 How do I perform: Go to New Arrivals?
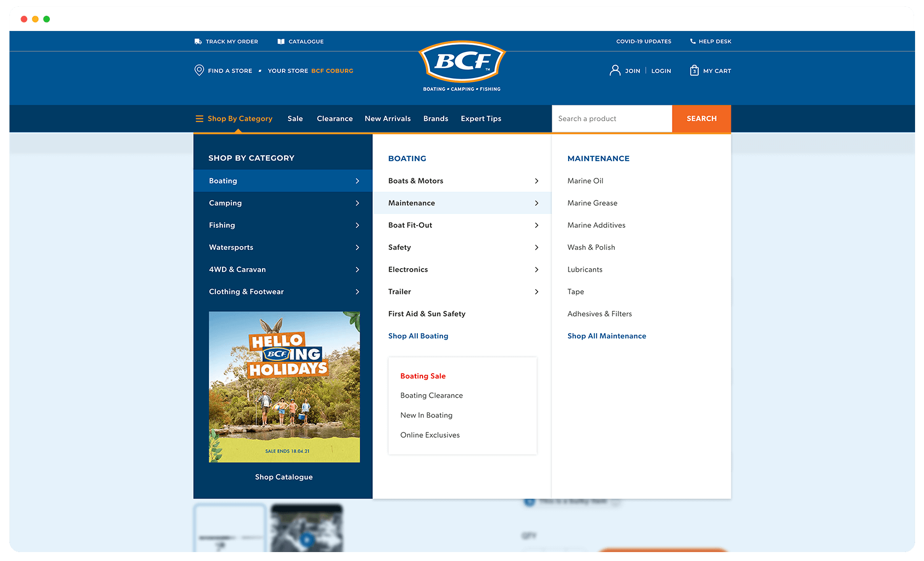(388, 119)
